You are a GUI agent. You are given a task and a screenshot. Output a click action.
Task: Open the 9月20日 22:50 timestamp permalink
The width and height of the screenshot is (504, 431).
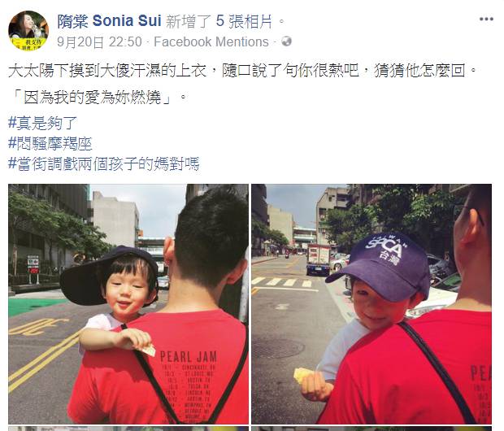pos(99,41)
